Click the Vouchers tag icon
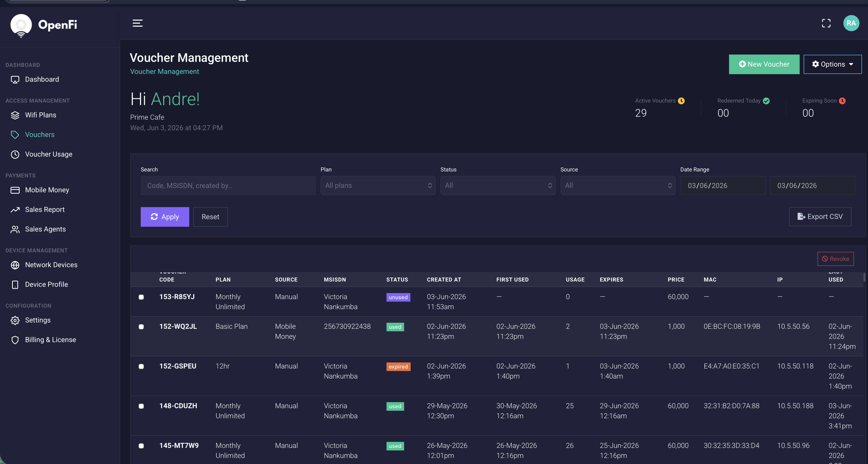The height and width of the screenshot is (464, 868). (x=15, y=135)
